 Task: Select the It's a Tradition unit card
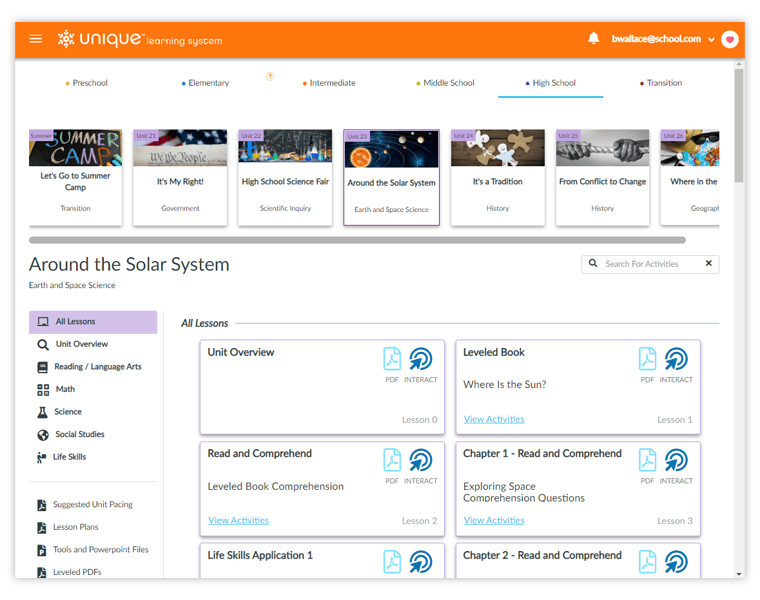497,177
